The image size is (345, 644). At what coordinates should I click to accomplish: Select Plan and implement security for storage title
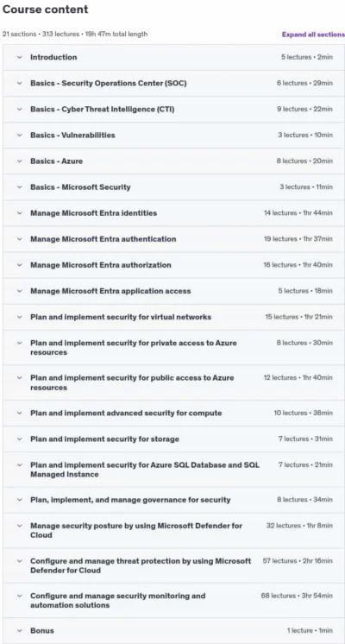point(104,439)
